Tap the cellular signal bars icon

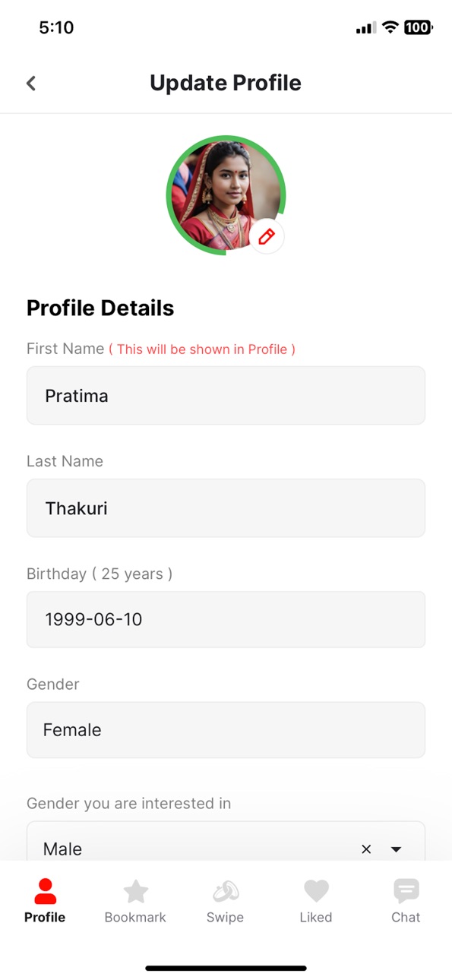(x=365, y=28)
